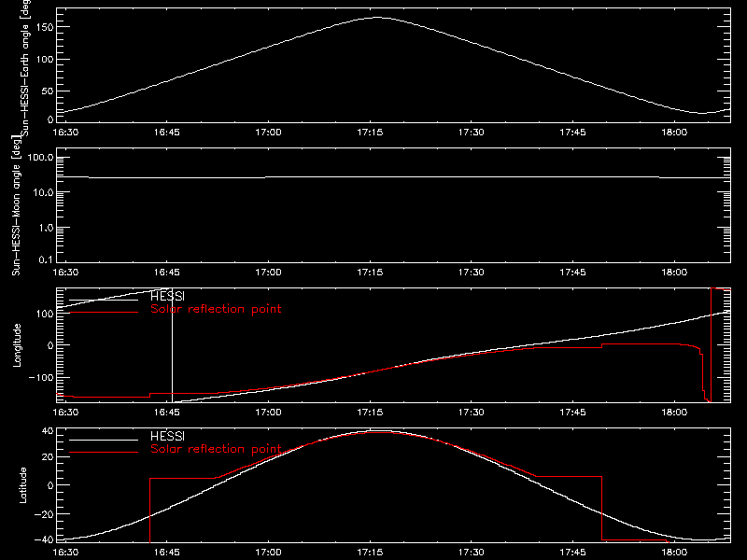747x560 pixels.
Task: Click the '1.0' tick label on Moon angle plot
Action: (46, 228)
